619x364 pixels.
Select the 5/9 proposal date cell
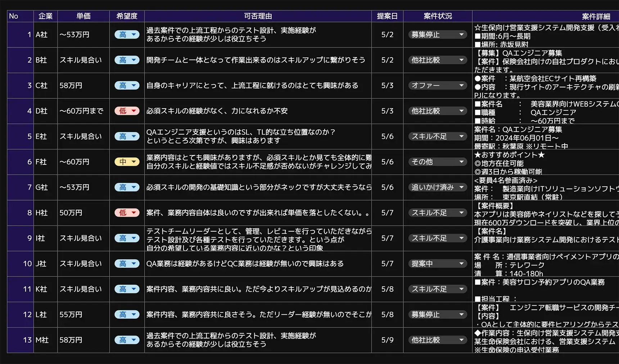click(x=387, y=340)
